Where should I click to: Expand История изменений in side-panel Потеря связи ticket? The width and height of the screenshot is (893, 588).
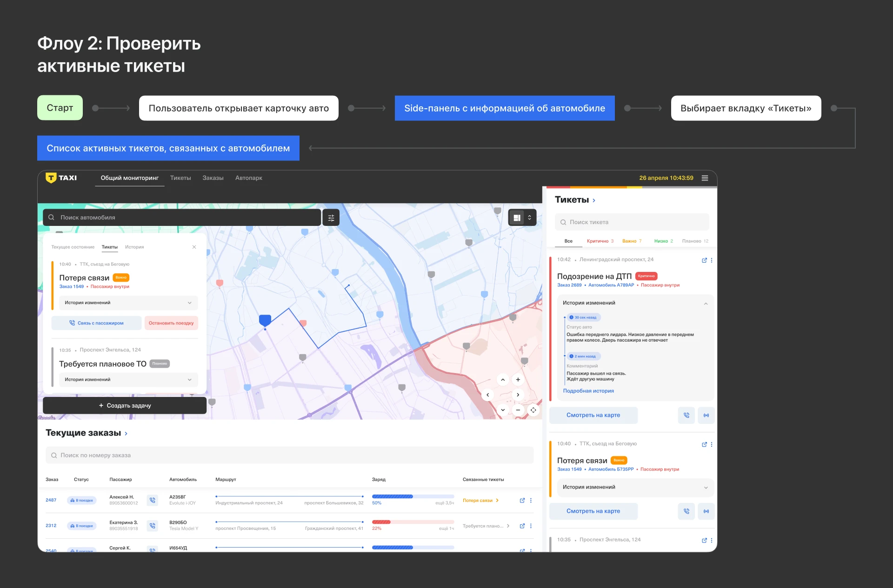(x=635, y=487)
